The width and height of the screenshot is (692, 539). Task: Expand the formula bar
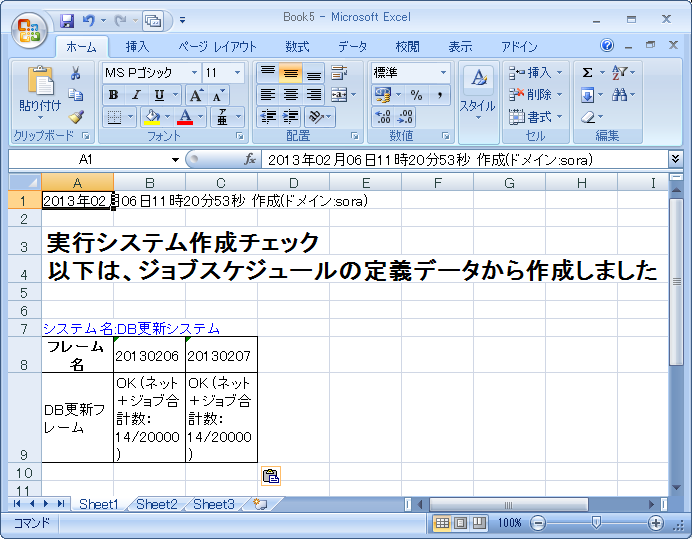coord(675,159)
